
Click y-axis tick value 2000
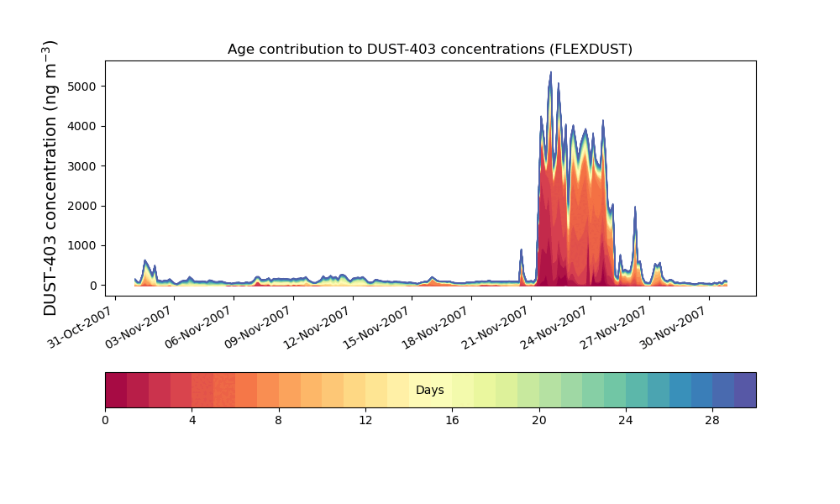(82, 206)
